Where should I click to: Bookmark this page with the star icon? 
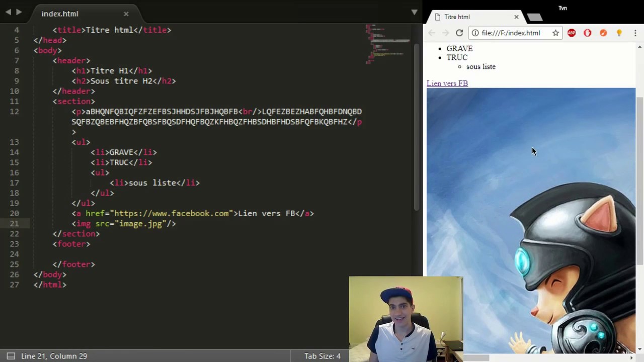coord(555,33)
